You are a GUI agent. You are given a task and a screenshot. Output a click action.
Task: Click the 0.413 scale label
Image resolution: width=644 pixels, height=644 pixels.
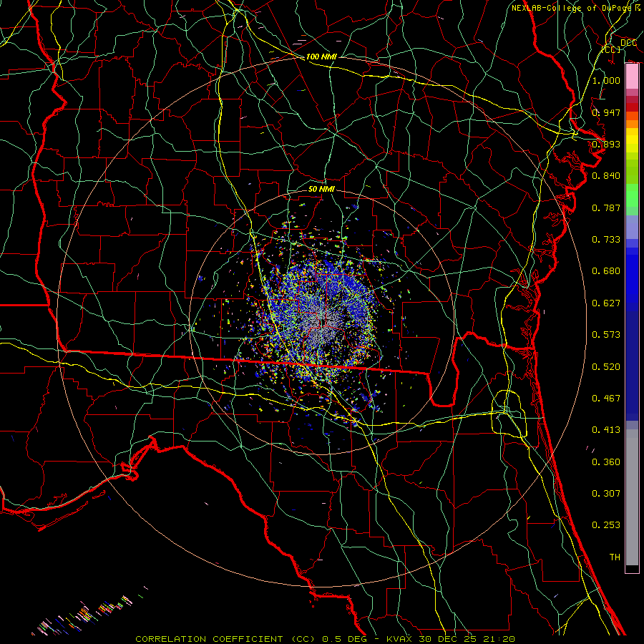[606, 429]
